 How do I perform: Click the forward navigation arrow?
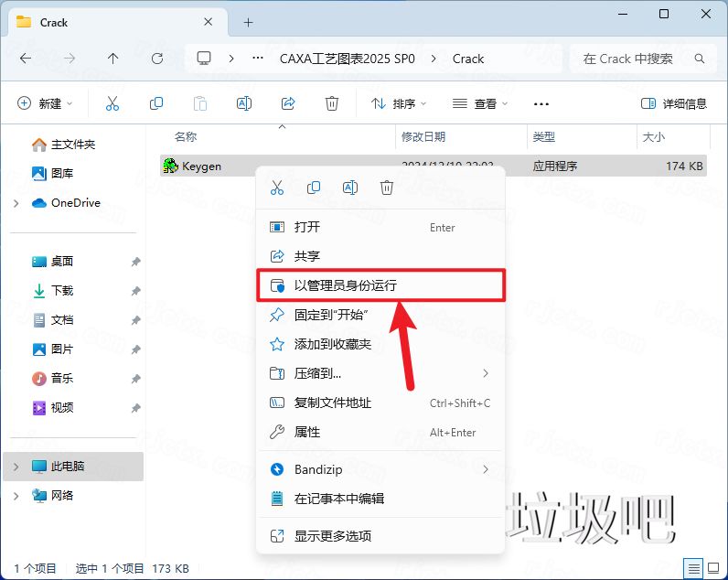tap(70, 59)
